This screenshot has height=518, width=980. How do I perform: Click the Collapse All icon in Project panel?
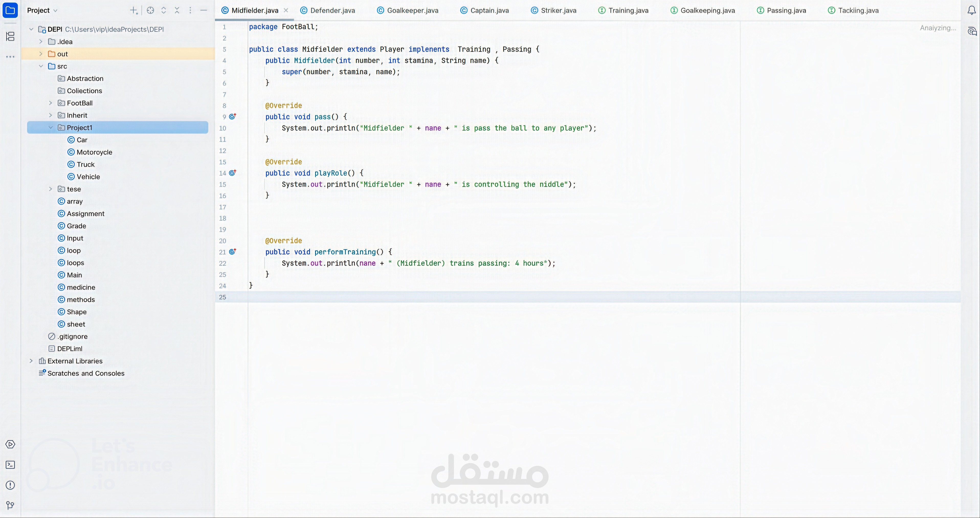[177, 11]
